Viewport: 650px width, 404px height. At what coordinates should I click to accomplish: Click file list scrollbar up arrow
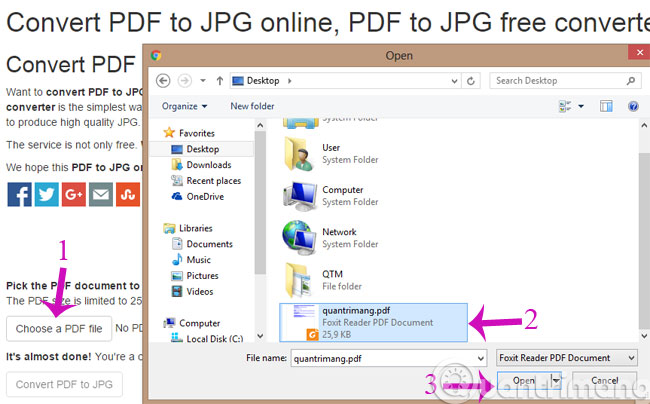point(644,125)
